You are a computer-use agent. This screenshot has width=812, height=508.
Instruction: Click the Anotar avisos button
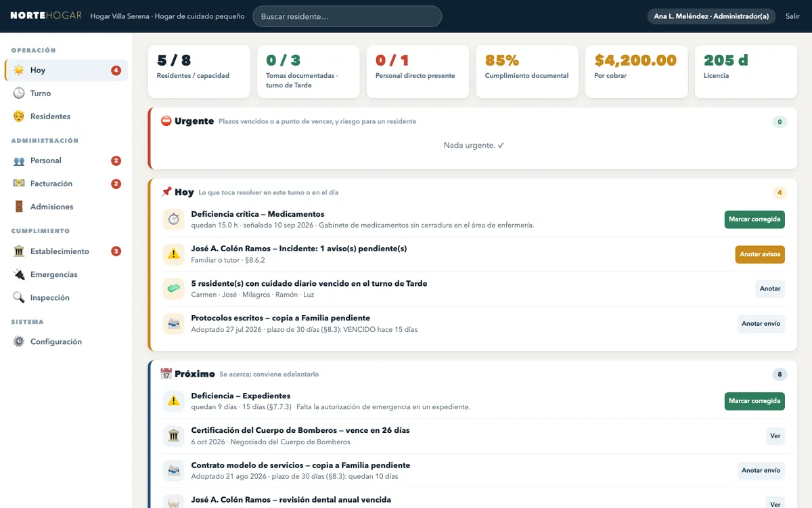[760, 255]
